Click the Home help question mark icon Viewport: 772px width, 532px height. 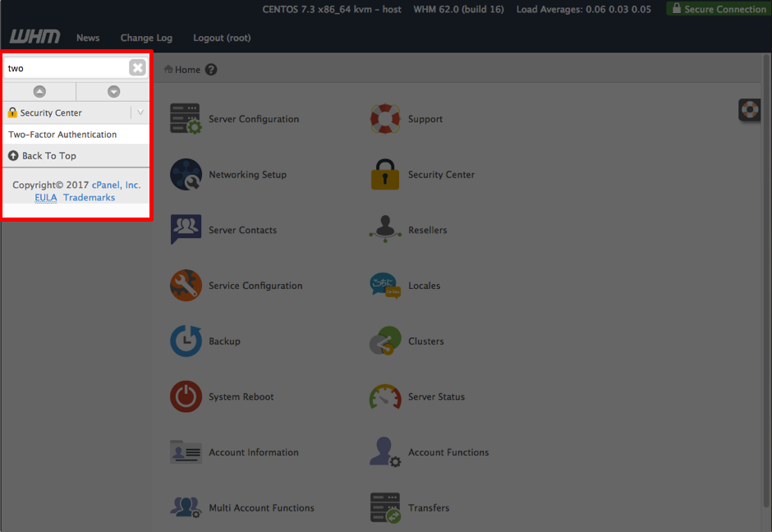pyautogui.click(x=211, y=70)
